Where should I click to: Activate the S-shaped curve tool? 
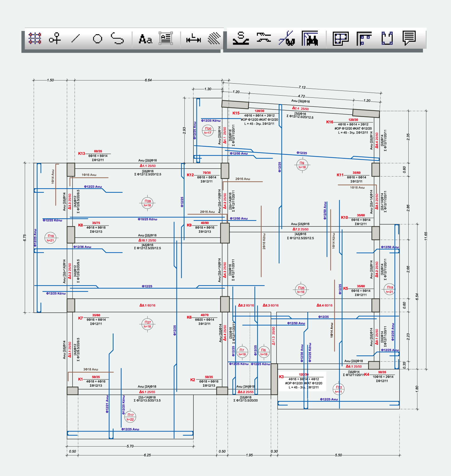click(x=117, y=38)
